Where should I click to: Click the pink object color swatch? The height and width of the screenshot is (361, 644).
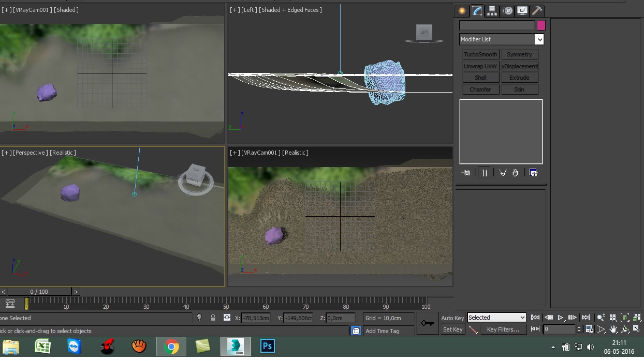coord(541,25)
